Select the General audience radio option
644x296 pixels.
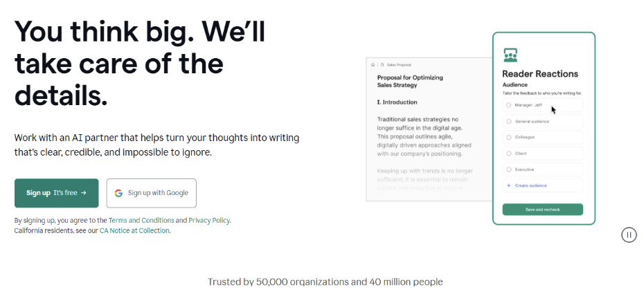tap(509, 121)
